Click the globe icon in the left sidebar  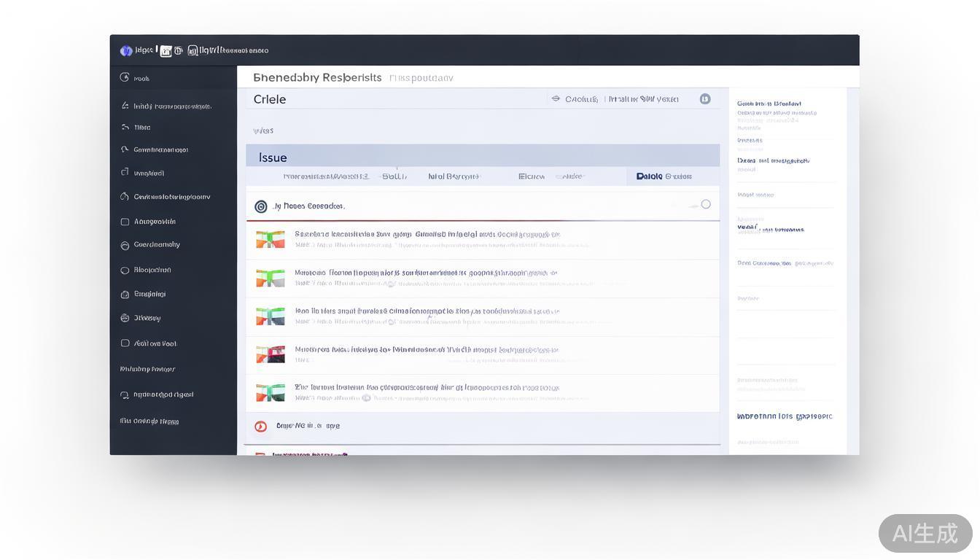coord(125,318)
